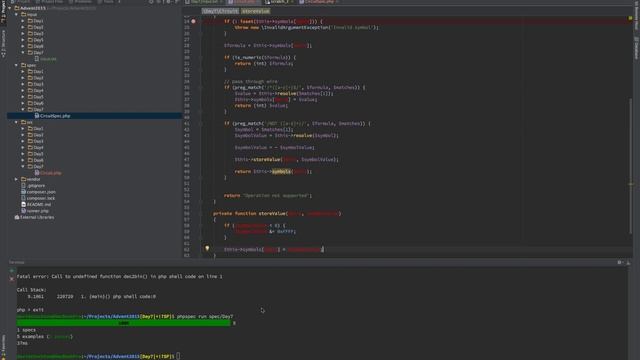Image resolution: width=640 pixels, height=360 pixels.
Task: Open composer.lock in the project tree
Action: [41, 198]
